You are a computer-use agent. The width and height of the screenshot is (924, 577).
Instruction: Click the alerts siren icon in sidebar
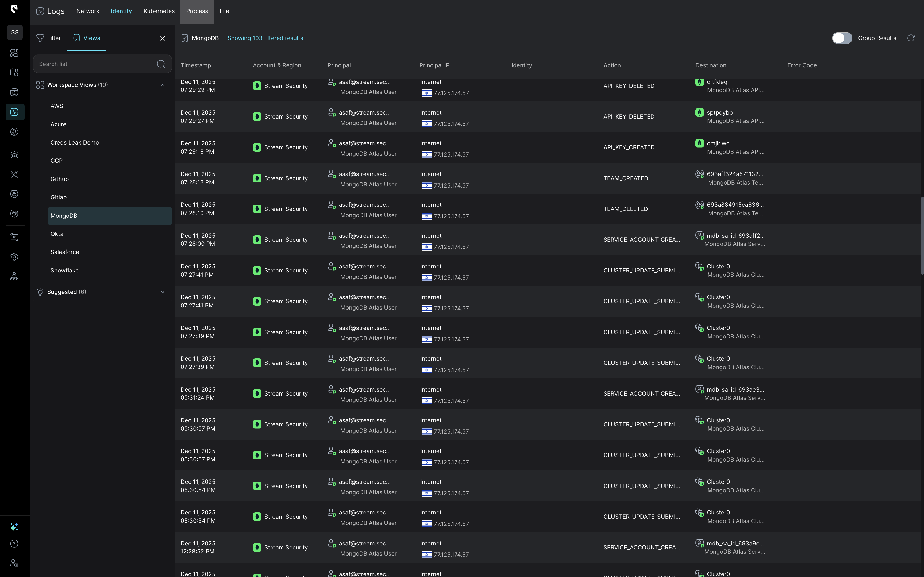pos(14,155)
